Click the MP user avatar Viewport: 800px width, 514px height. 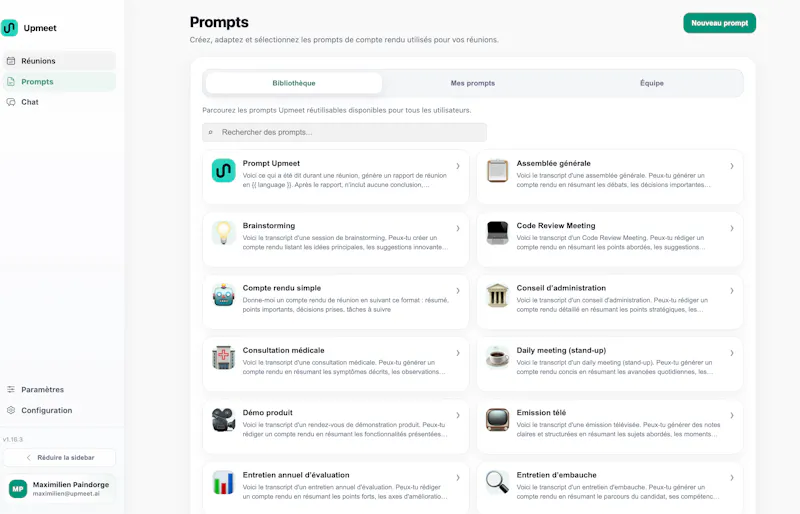tap(18, 489)
